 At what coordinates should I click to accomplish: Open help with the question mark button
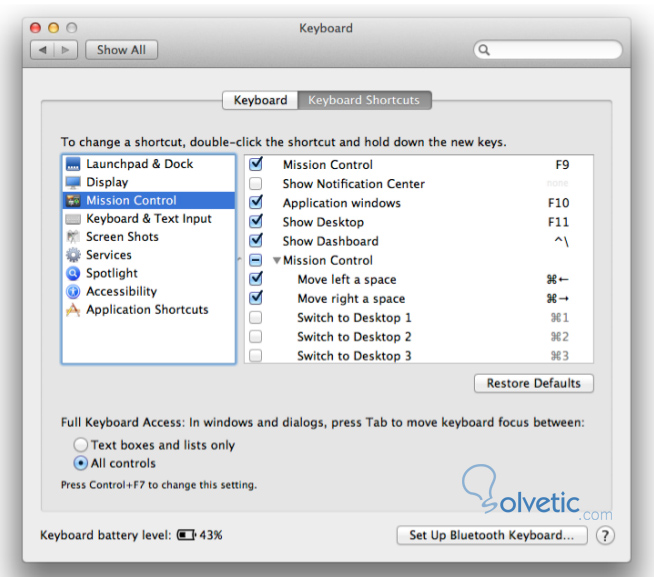pyautogui.click(x=605, y=535)
